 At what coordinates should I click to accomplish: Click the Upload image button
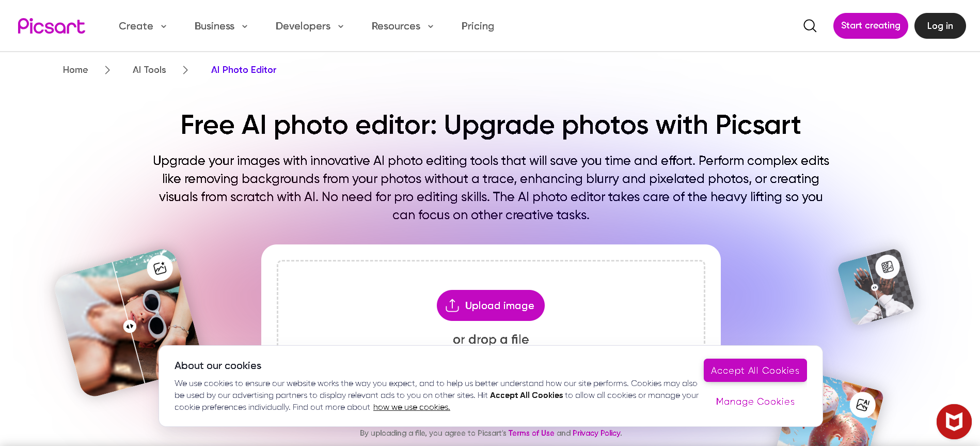tap(491, 305)
